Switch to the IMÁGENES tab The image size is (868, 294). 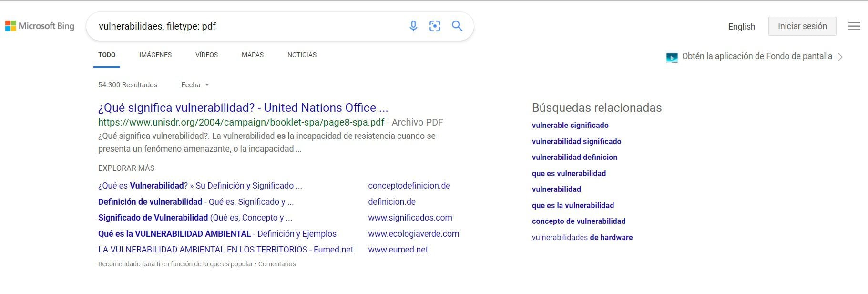click(x=155, y=55)
